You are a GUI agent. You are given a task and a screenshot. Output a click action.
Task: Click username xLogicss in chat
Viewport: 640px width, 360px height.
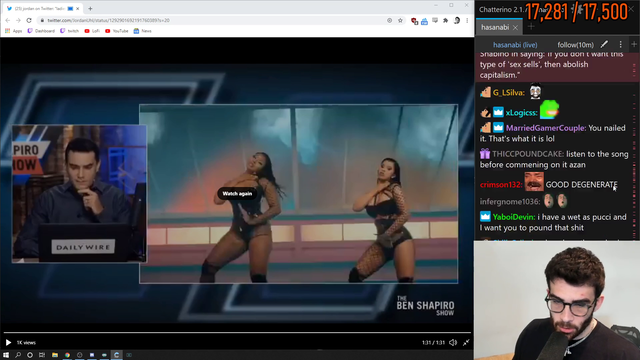click(x=521, y=113)
